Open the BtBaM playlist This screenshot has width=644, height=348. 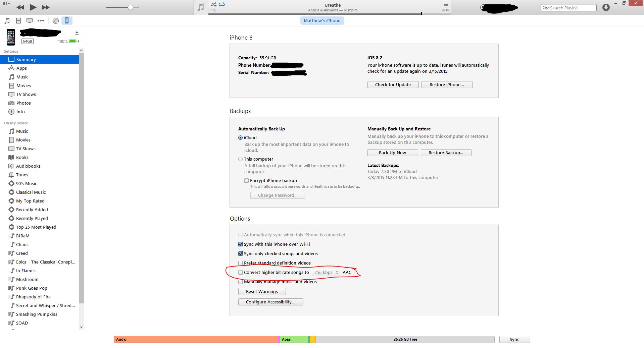click(40, 236)
